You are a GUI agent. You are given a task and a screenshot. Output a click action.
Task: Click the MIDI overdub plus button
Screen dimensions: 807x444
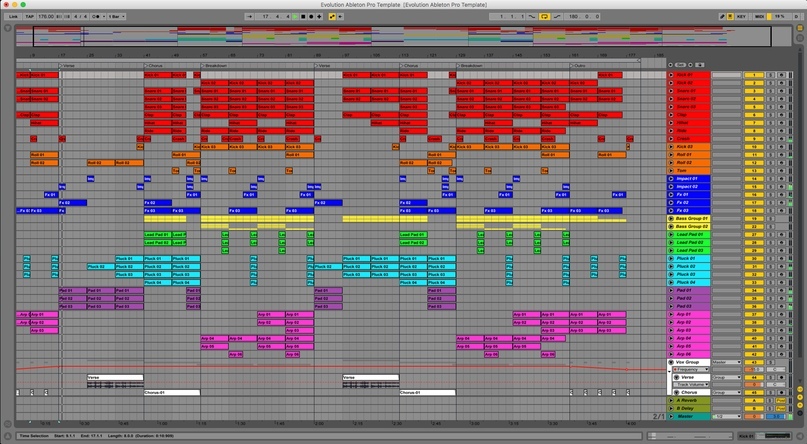coord(319,16)
